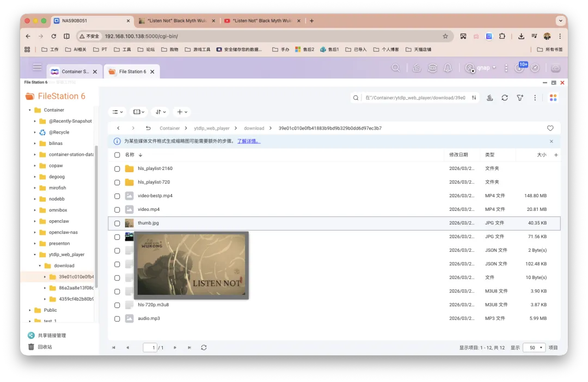Open the remote mount colorful grid icon
Viewport: 588px width, 382px height.
click(553, 98)
